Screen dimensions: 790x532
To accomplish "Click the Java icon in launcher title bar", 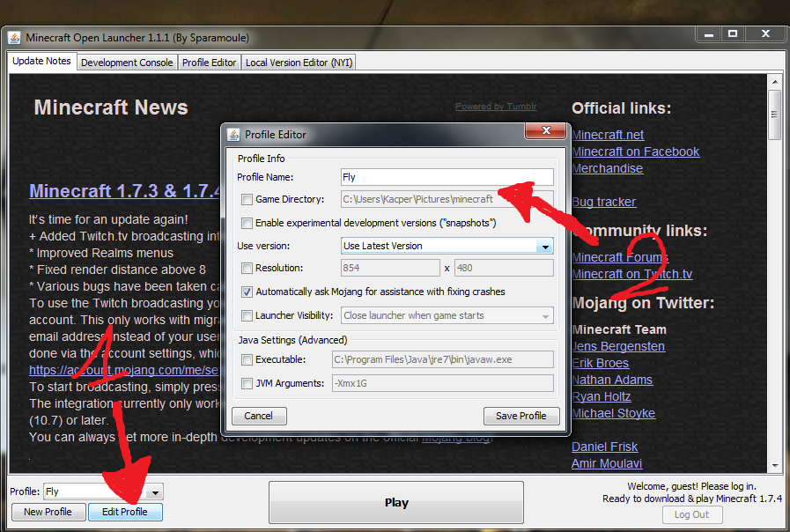I will click(x=15, y=38).
